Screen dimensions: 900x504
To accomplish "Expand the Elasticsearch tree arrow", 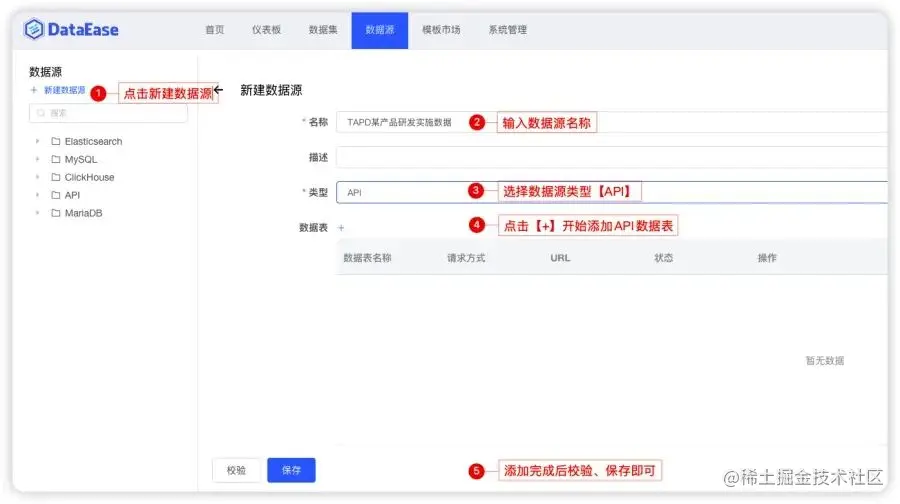I will [37, 141].
